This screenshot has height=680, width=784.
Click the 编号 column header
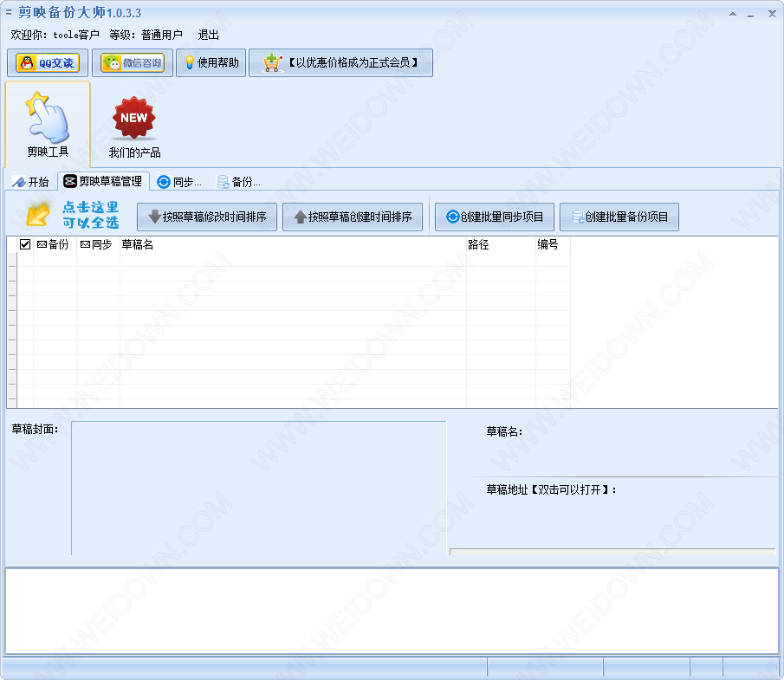tap(553, 244)
